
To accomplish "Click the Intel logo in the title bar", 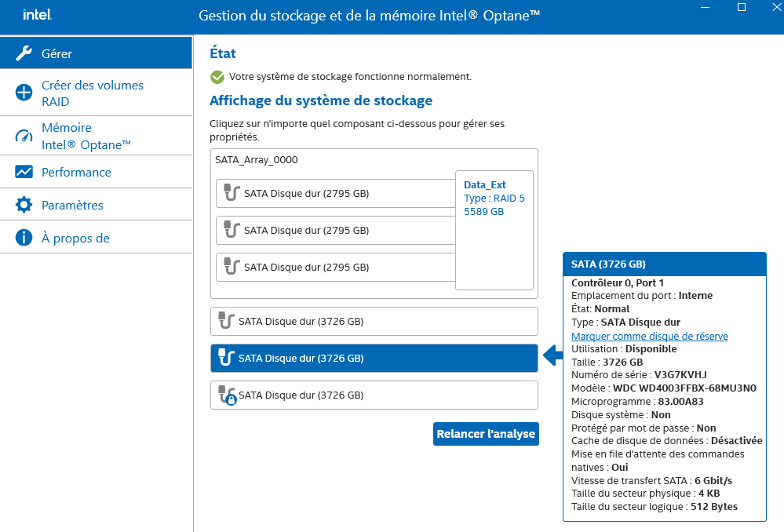I will [37, 14].
